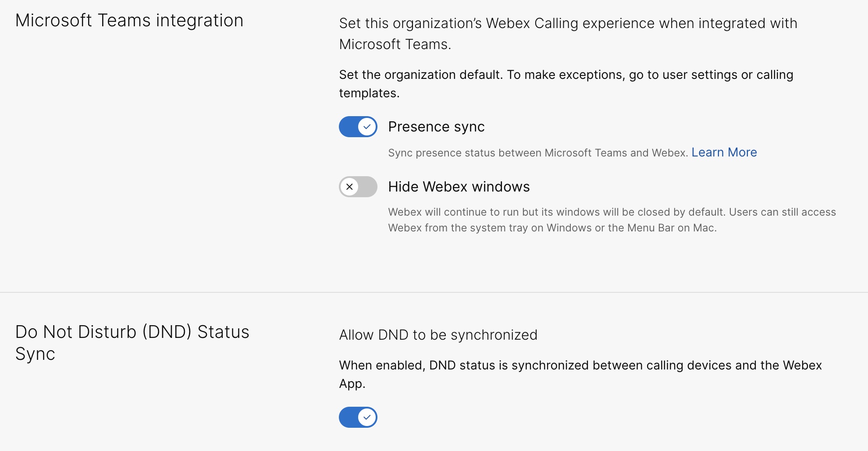Select the Do Not Disturb (DND) Status Sync heading
The width and height of the screenshot is (868, 451).
132,343
